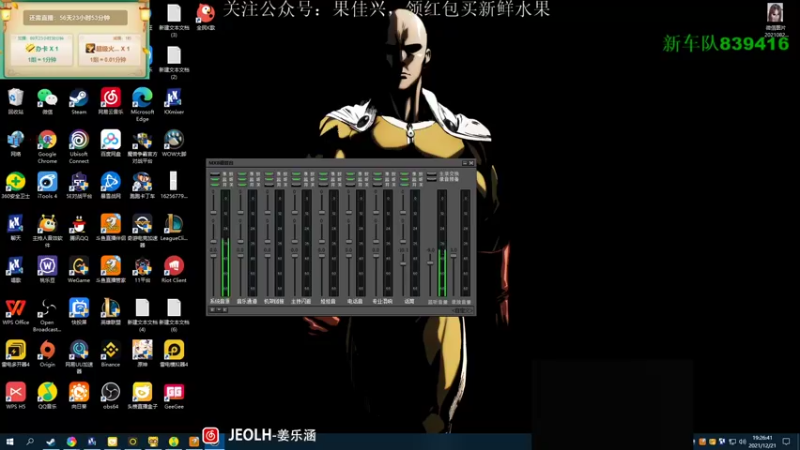Open the Baidu Netdisk (百度网盘) desktop icon
The image size is (800, 450).
[x=110, y=142]
